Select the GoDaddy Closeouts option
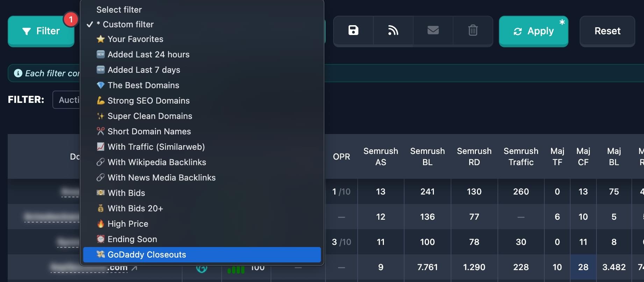 (x=146, y=255)
